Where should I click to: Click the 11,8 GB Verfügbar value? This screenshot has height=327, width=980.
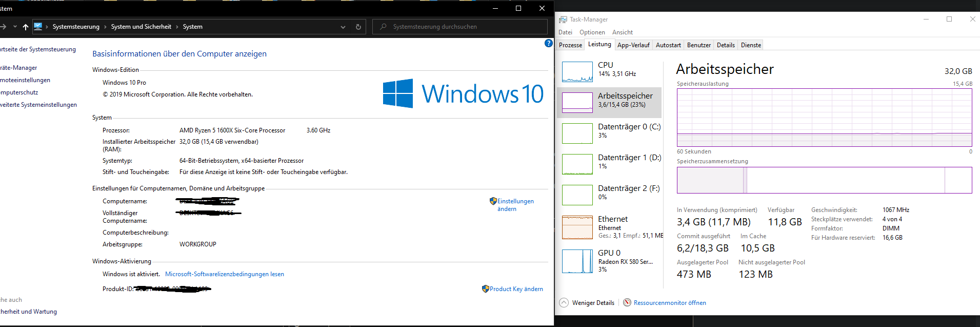click(x=785, y=222)
